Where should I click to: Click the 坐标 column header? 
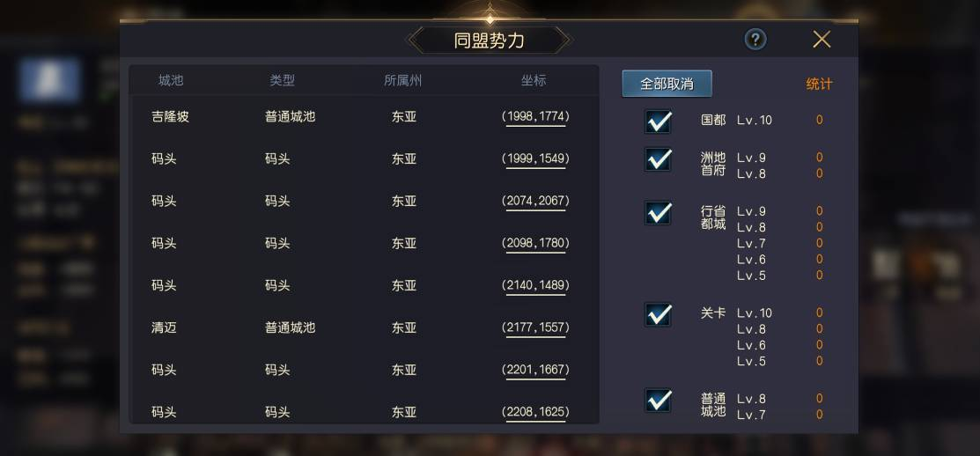point(534,80)
